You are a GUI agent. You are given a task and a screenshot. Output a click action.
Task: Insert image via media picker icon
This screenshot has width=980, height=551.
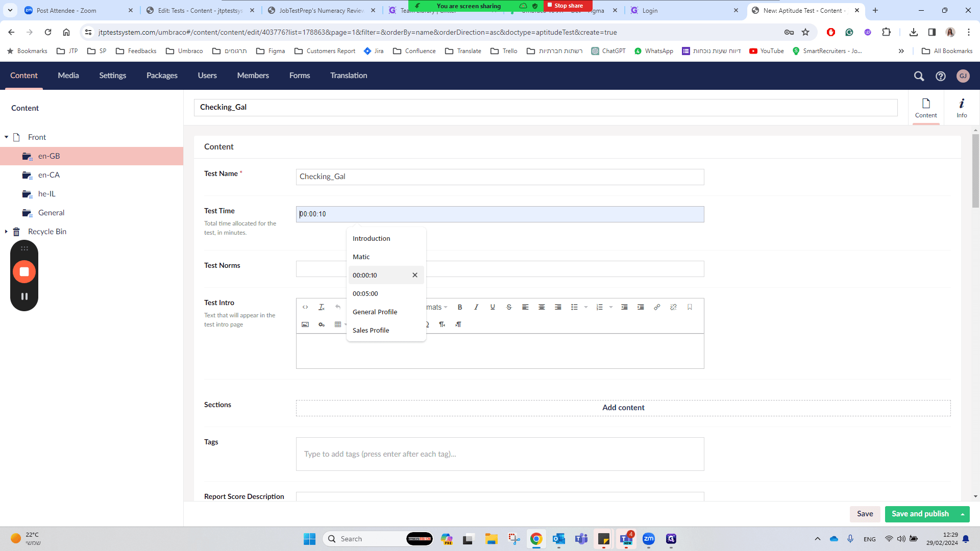[x=305, y=324]
